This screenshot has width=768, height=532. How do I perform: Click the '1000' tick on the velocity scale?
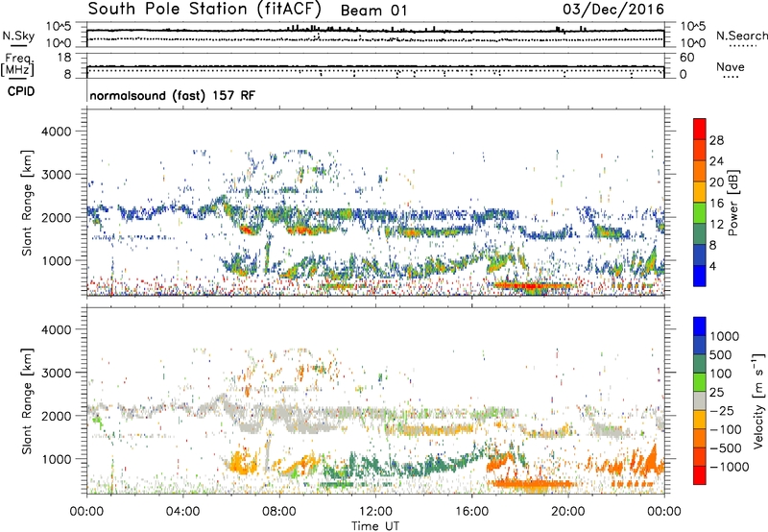[x=725, y=336]
